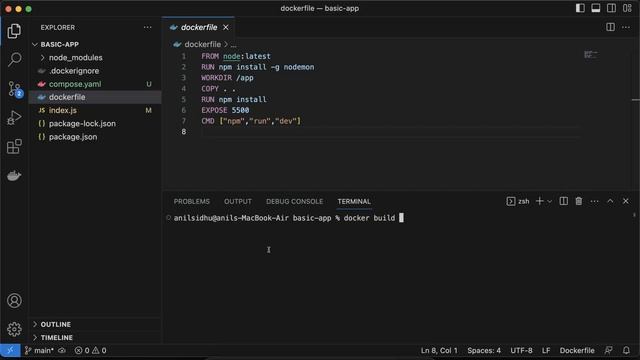Click breadcrumb ellipsis after dockerfile
This screenshot has height=360, width=640.
point(233,44)
